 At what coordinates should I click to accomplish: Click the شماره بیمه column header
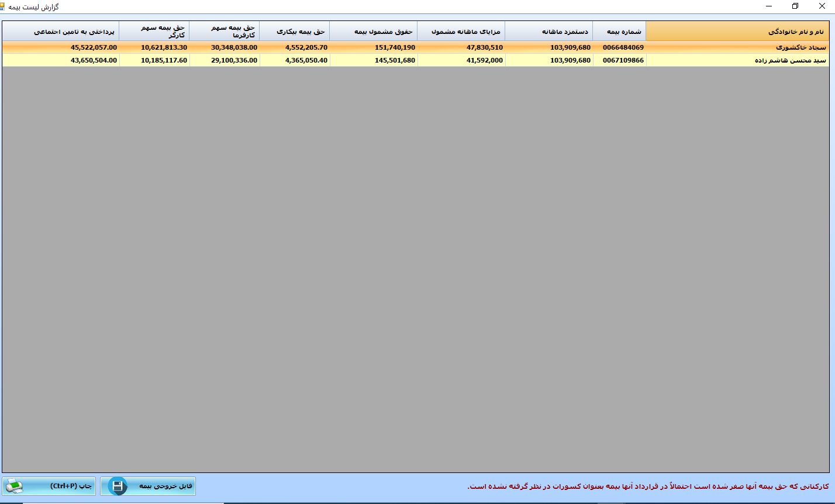pyautogui.click(x=619, y=31)
